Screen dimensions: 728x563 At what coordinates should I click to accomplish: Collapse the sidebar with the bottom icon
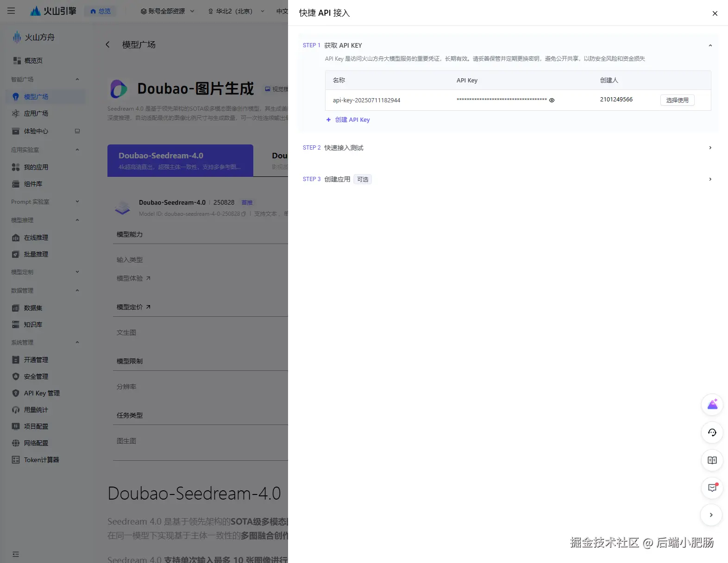point(16,554)
